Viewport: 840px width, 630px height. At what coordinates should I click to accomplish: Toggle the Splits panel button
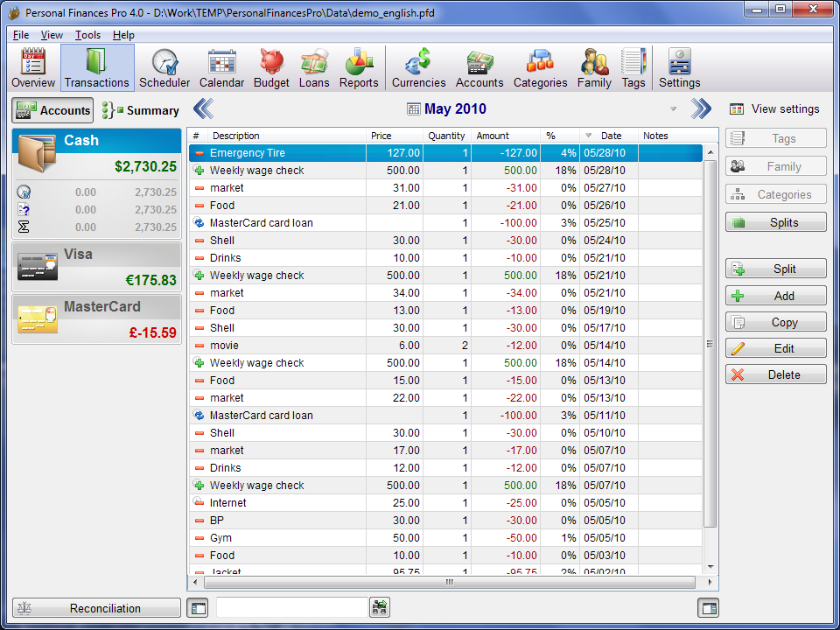(775, 223)
